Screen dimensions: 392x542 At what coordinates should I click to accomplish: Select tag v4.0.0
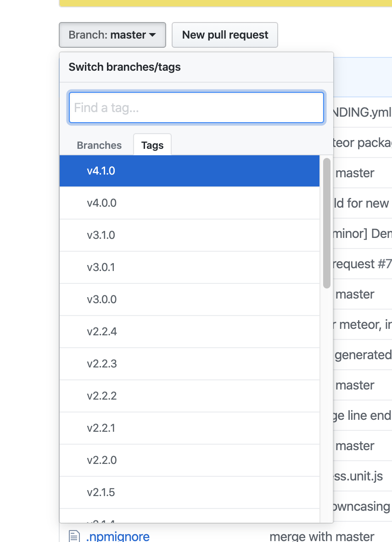click(190, 203)
